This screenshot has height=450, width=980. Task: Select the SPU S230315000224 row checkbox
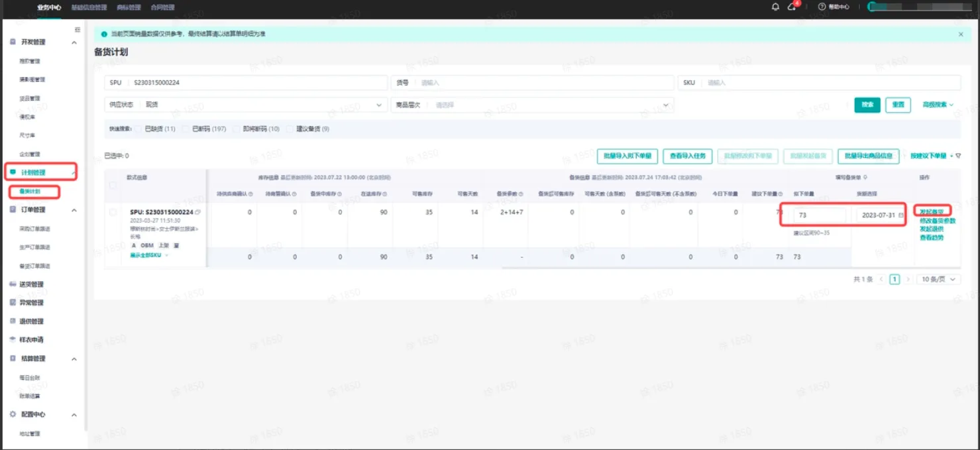(x=113, y=212)
